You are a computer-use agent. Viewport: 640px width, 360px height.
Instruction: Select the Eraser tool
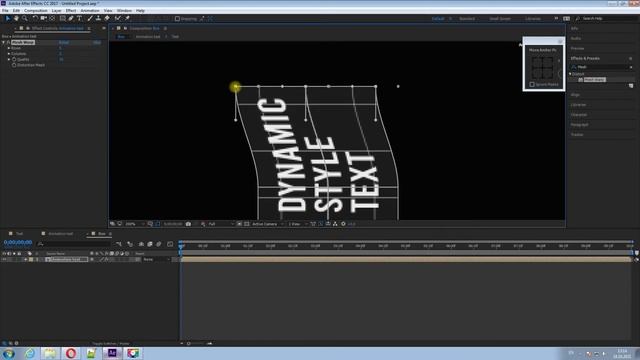[107, 18]
